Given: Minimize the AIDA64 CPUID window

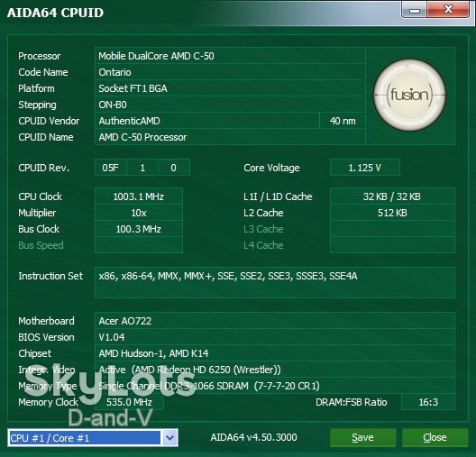Looking at the screenshot, I should (415, 10).
